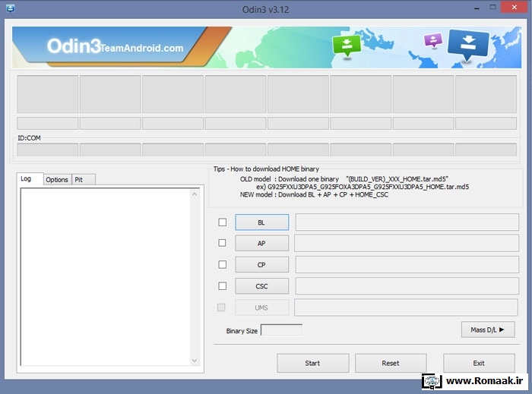Click the 'ID:COM' label
The image size is (532, 394).
click(x=29, y=138)
